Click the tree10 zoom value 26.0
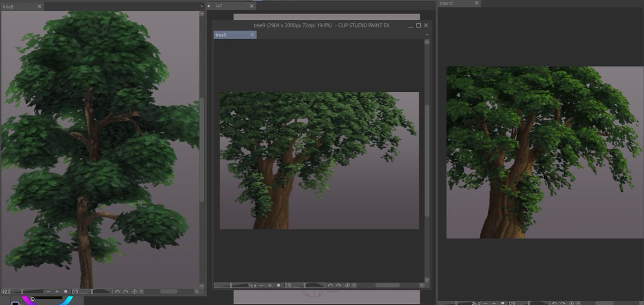644x305 pixels. (x=476, y=303)
